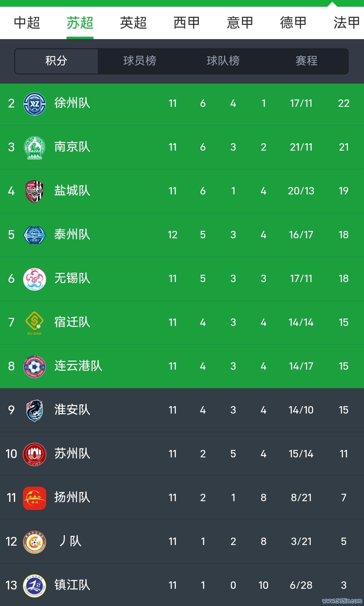This screenshot has width=364, height=606.
Task: Tap the Nanjing team green crest
Action: [x=34, y=147]
